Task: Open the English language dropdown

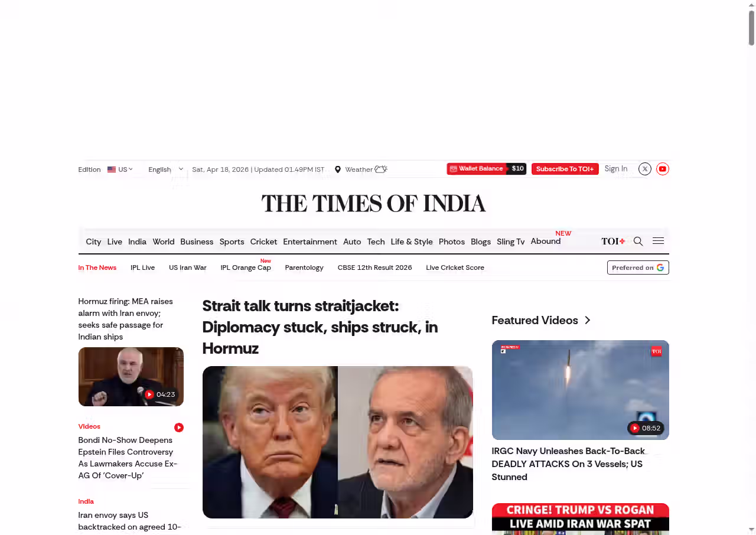Action: tap(166, 169)
